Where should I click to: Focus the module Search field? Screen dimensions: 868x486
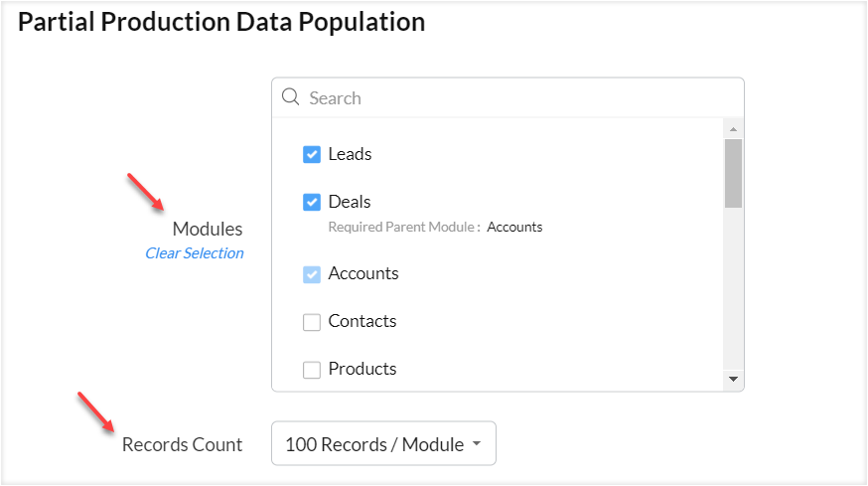point(516,97)
